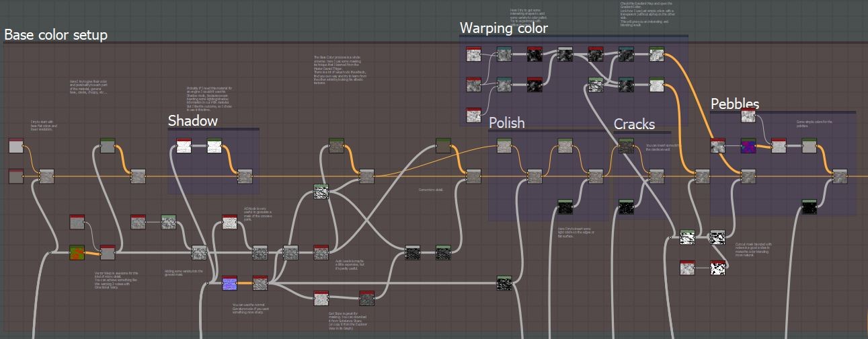Click the dark gray node below the light gray node

[16, 176]
